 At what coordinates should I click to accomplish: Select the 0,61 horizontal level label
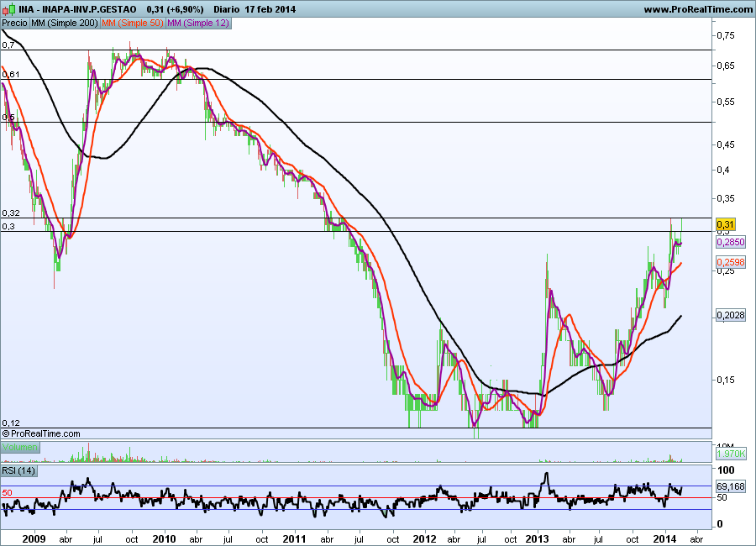tap(11, 74)
